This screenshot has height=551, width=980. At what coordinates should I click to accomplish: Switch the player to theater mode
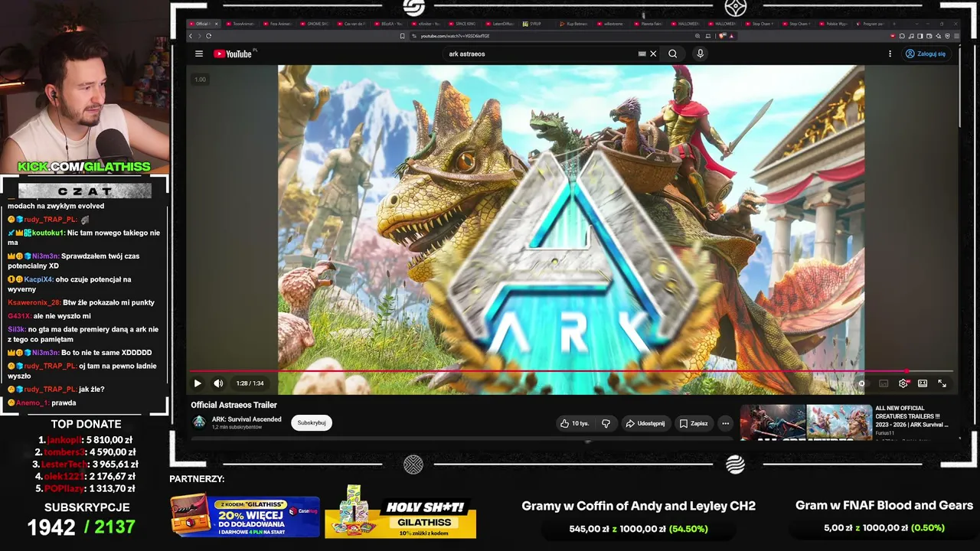(x=923, y=383)
